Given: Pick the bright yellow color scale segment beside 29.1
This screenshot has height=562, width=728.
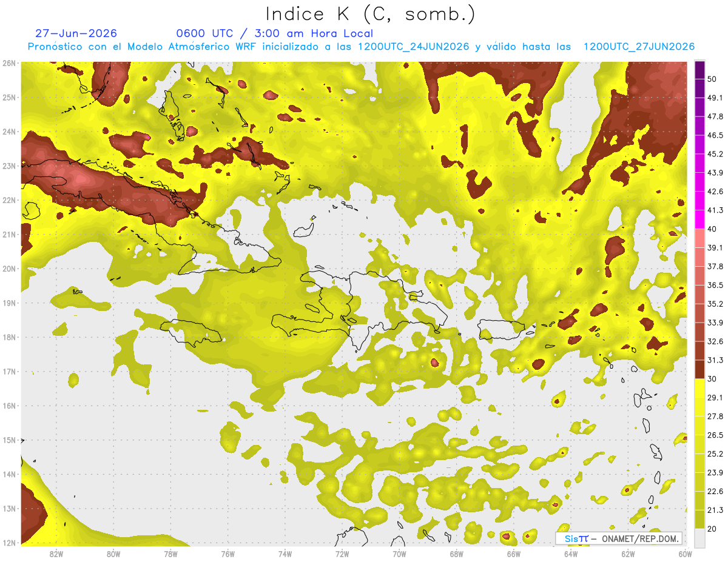Looking at the screenshot, I should (x=699, y=388).
